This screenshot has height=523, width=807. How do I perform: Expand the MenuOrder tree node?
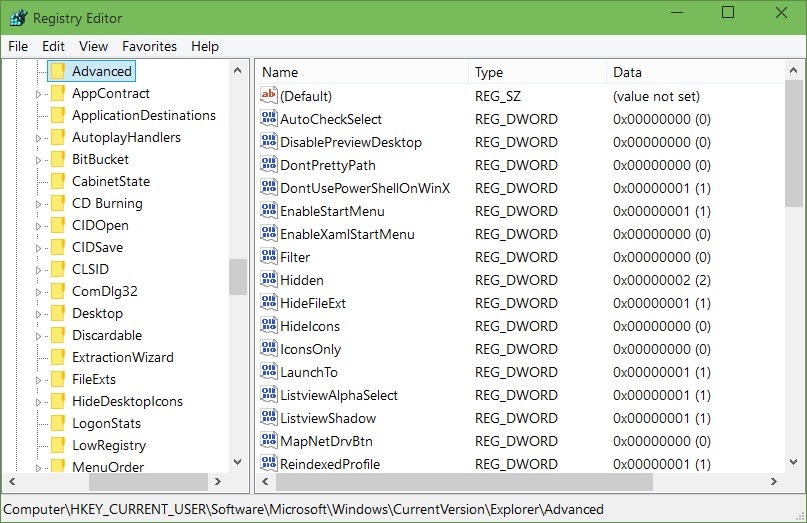click(x=39, y=467)
